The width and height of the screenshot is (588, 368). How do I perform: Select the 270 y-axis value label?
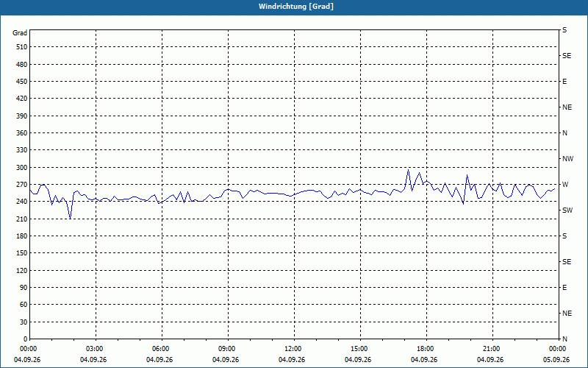(21, 185)
